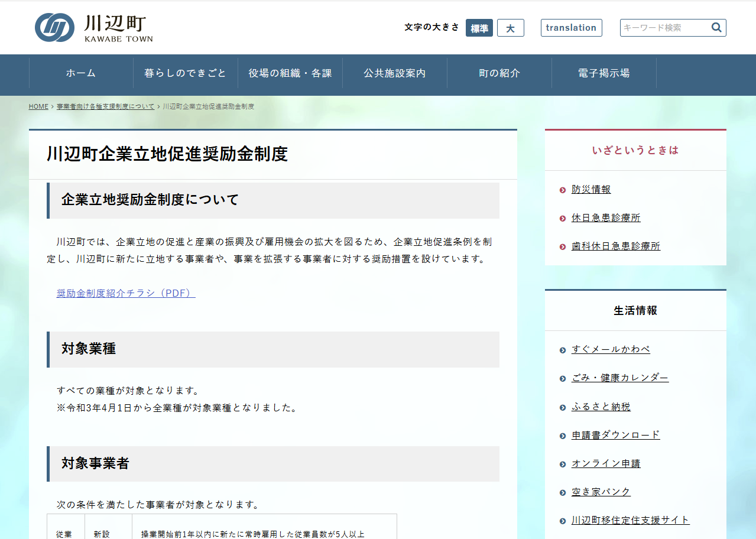Viewport: 756px width, 539px height.
Task: Click the heading 対象事業者
Action: click(x=95, y=463)
